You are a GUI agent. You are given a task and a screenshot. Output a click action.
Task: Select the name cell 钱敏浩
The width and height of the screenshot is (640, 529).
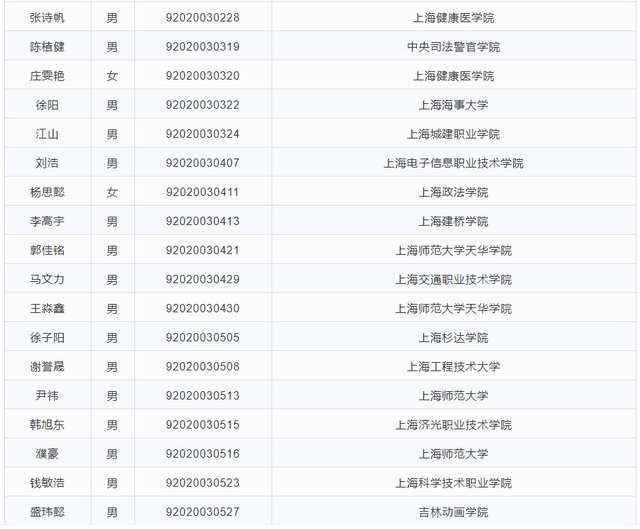point(47,483)
